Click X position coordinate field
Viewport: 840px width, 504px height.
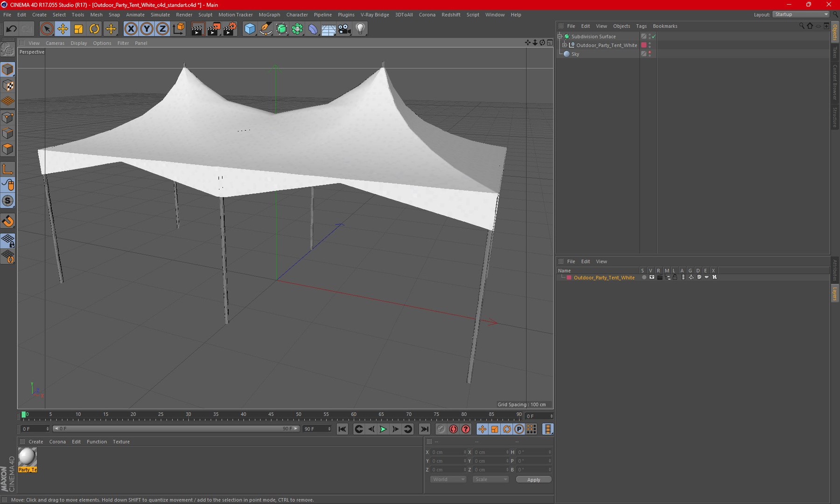pyautogui.click(x=448, y=452)
